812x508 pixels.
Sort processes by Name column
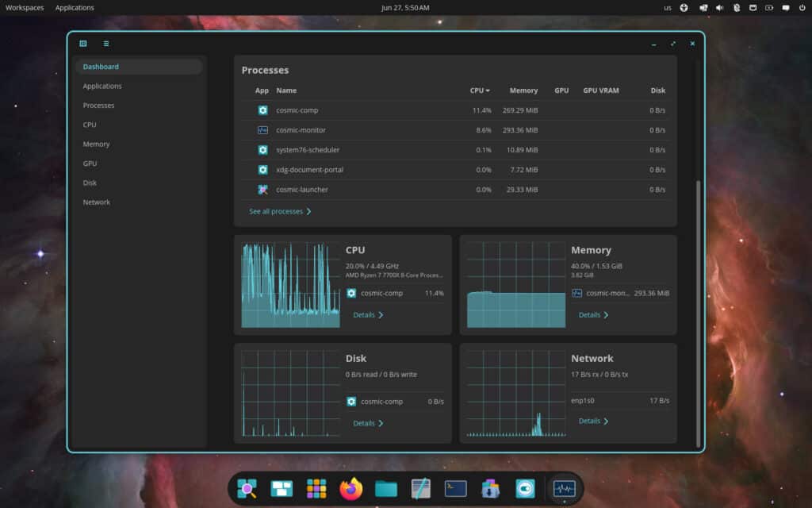coord(286,90)
